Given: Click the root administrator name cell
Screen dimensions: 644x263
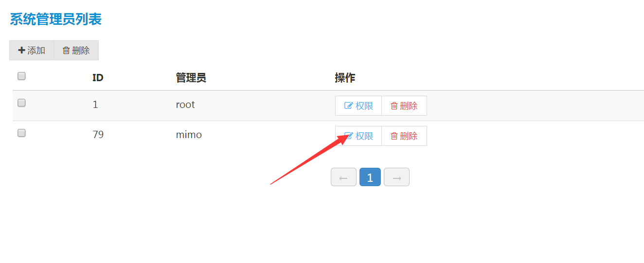Looking at the screenshot, I should pos(185,105).
